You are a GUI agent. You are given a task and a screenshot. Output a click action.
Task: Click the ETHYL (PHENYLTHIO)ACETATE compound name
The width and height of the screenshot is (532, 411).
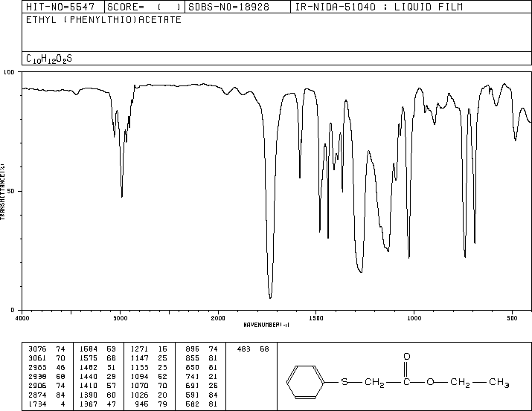103,20
